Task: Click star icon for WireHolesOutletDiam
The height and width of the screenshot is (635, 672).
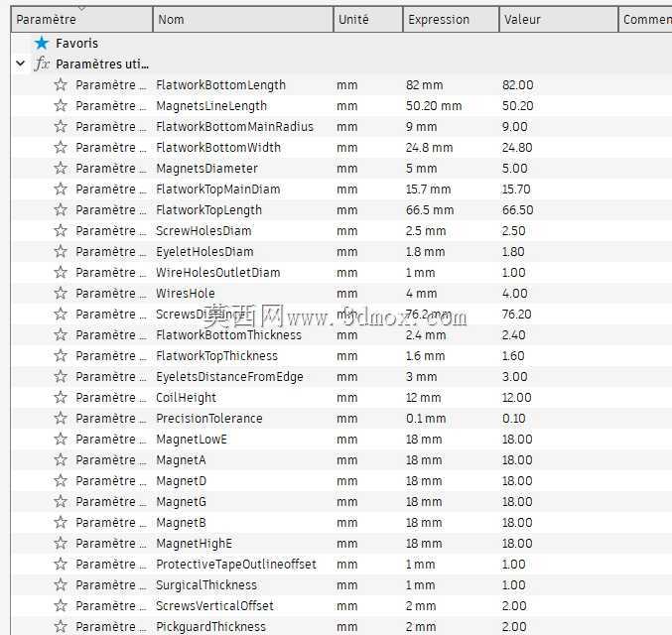Action: click(x=61, y=273)
